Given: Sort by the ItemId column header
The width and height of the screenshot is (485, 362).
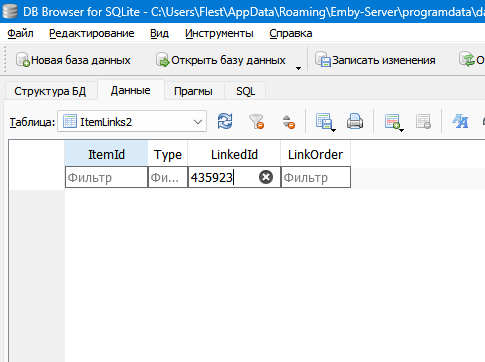Looking at the screenshot, I should [106, 154].
